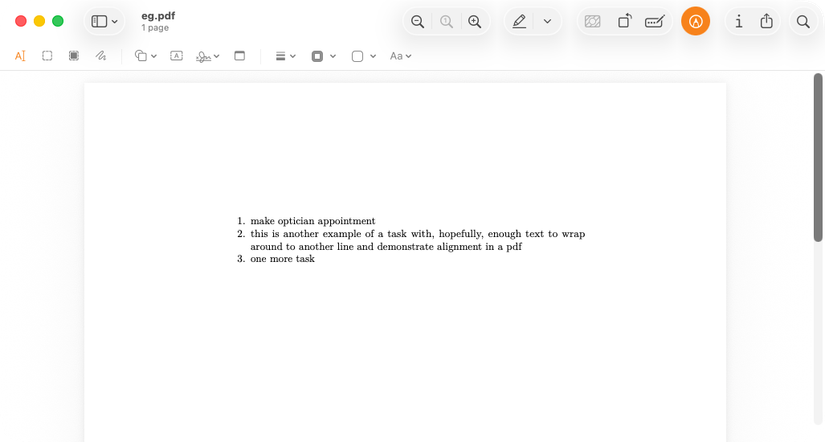This screenshot has width=825, height=442.
Task: Open the signature dropdown menu
Action: [207, 56]
